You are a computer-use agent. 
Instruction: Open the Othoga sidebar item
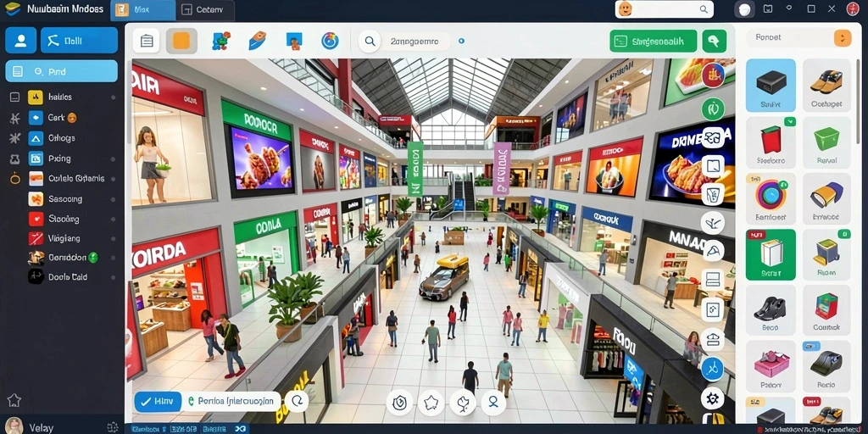coord(62,138)
